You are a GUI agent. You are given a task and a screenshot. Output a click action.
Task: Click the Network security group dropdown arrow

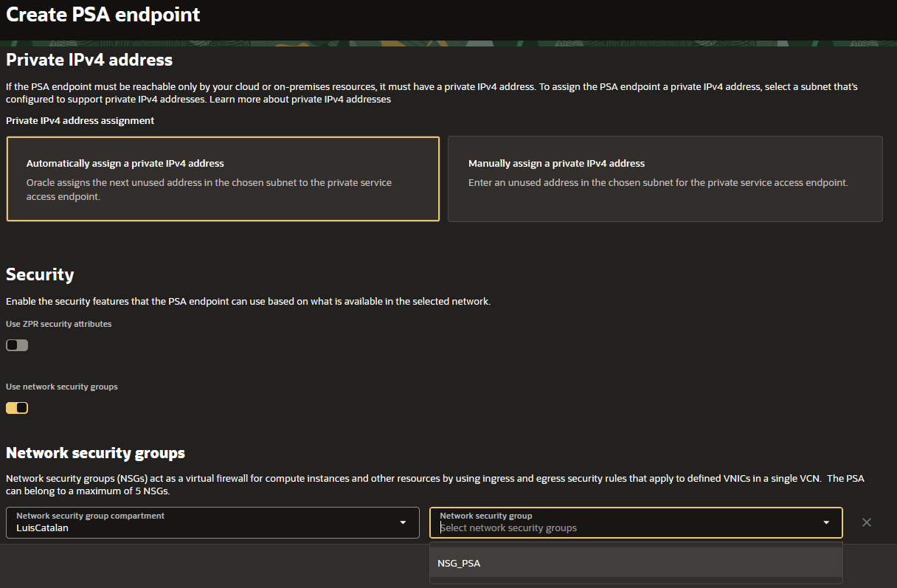click(x=825, y=522)
